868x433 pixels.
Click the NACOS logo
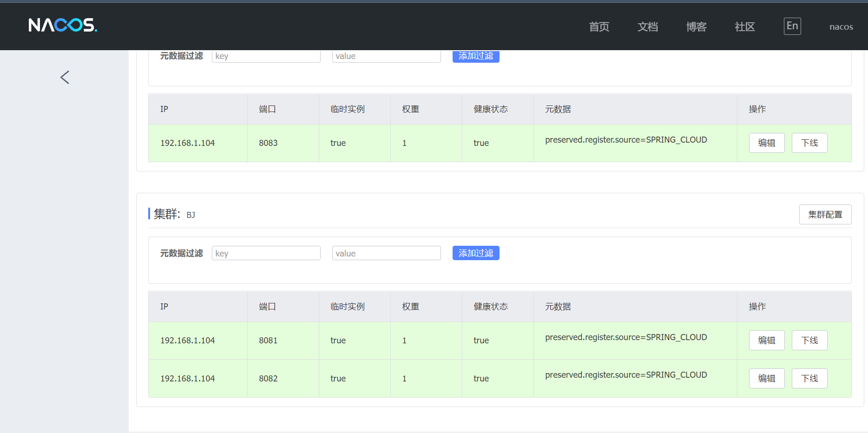63,25
